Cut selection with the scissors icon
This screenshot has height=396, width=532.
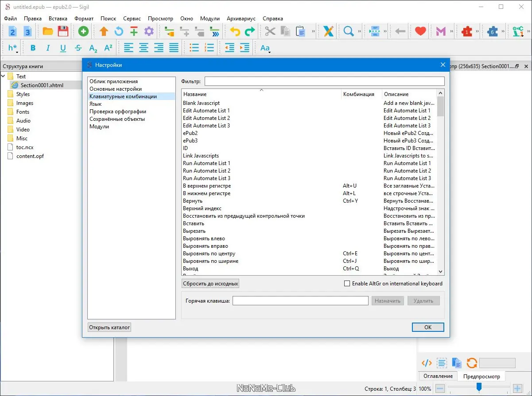pyautogui.click(x=270, y=31)
